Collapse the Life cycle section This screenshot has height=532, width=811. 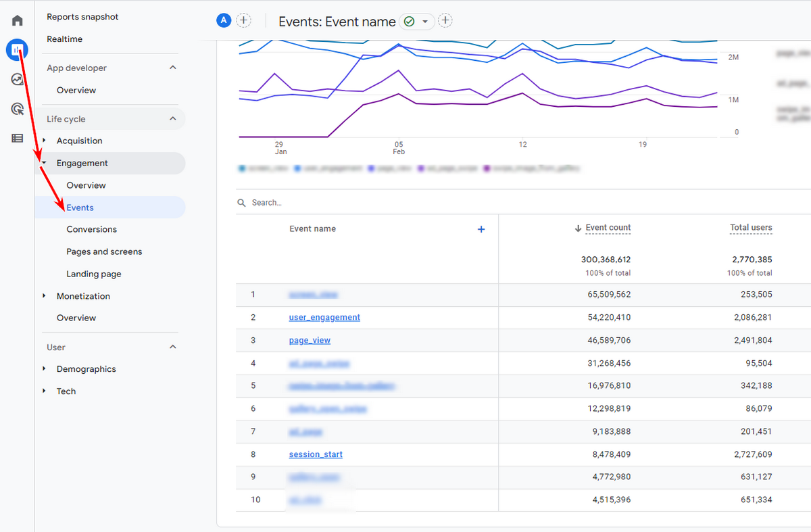(173, 119)
